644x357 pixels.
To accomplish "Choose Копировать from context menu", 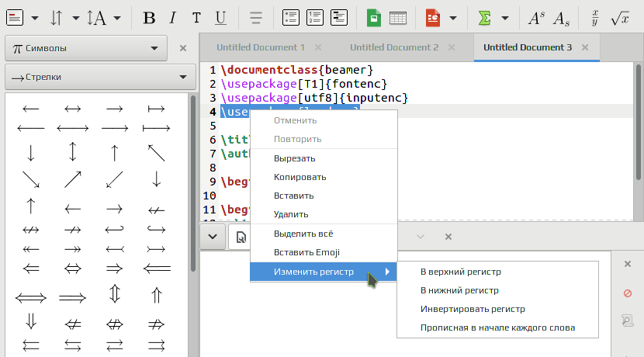I will [x=324, y=177].
